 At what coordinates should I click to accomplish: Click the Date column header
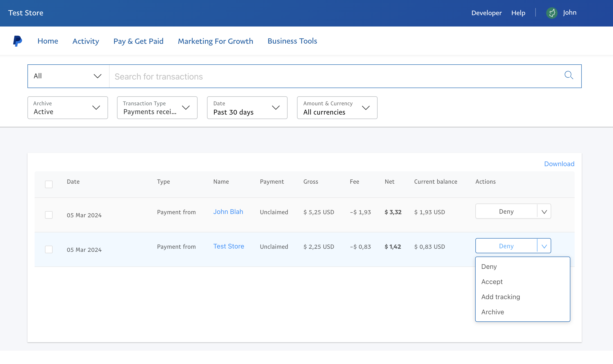(73, 182)
